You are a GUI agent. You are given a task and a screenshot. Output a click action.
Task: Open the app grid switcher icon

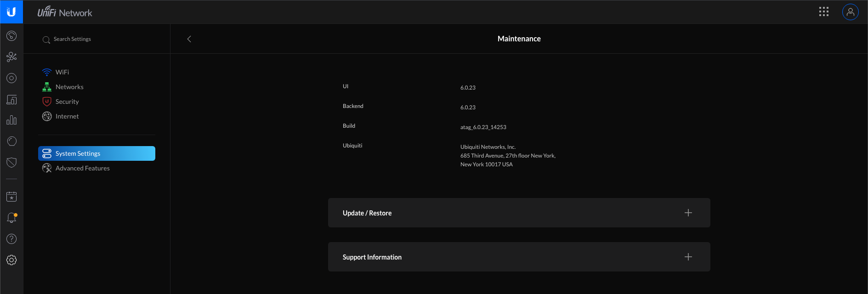point(823,12)
